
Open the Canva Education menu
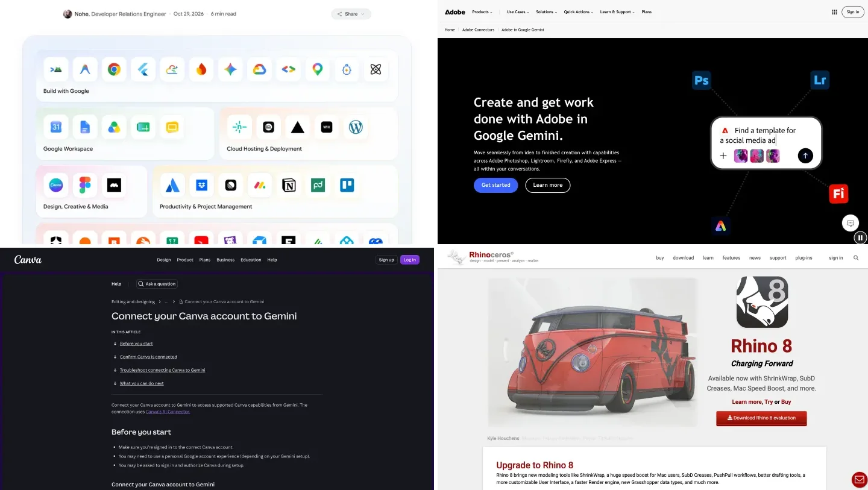click(x=251, y=260)
